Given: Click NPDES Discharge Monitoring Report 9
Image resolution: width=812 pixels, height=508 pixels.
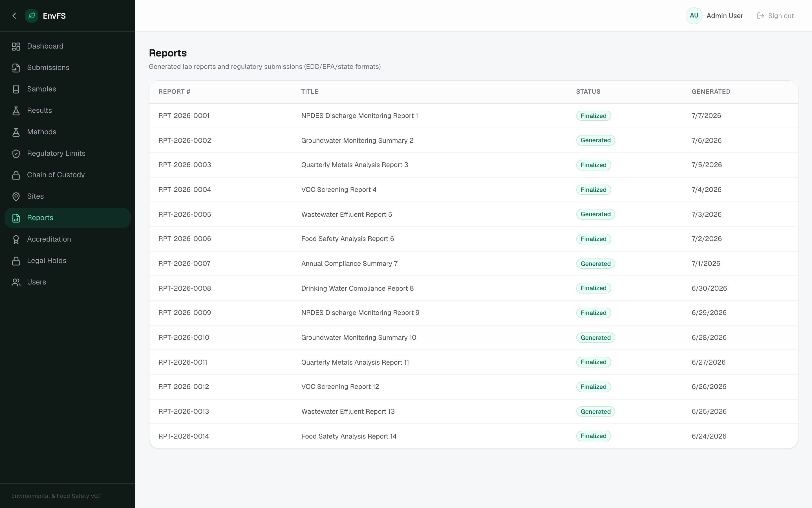Looking at the screenshot, I should tap(360, 313).
